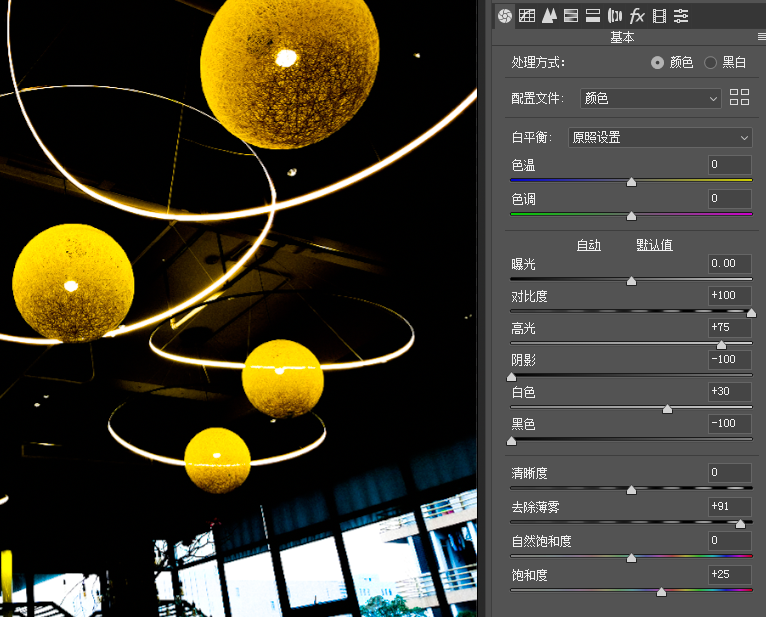Expand the 配置文件 profile dropdown
The image size is (766, 617).
[651, 98]
